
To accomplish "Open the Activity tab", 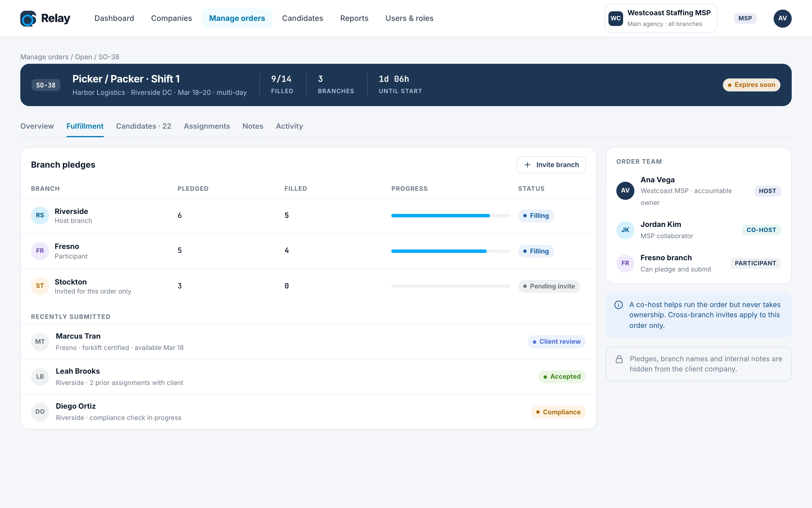I will (x=289, y=126).
